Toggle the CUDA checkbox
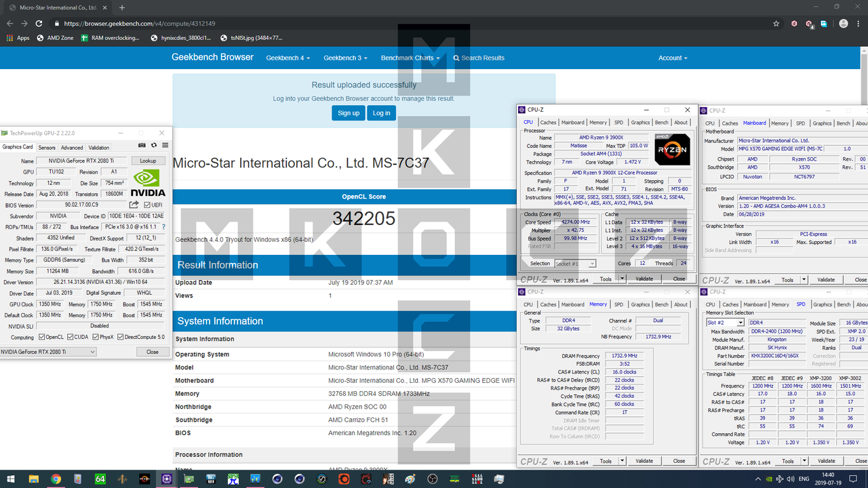The image size is (868, 488). coord(70,337)
